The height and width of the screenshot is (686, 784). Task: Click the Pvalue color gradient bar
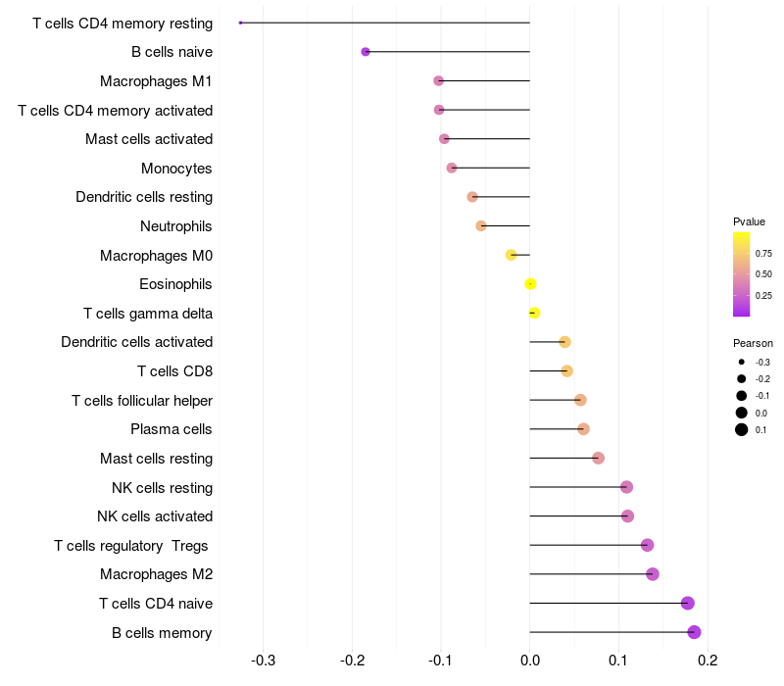pos(741,274)
